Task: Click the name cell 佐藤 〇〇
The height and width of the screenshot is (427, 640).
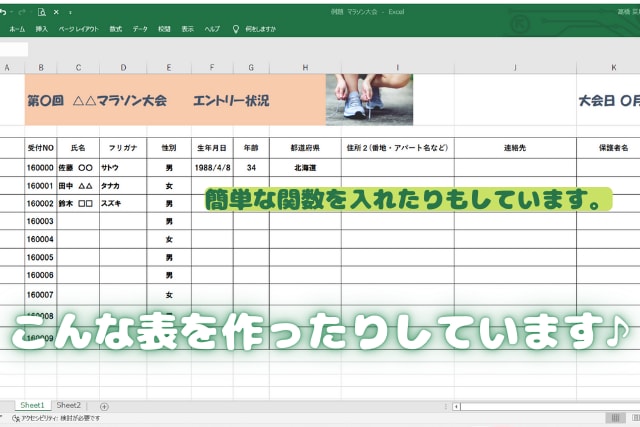Action: (78, 167)
